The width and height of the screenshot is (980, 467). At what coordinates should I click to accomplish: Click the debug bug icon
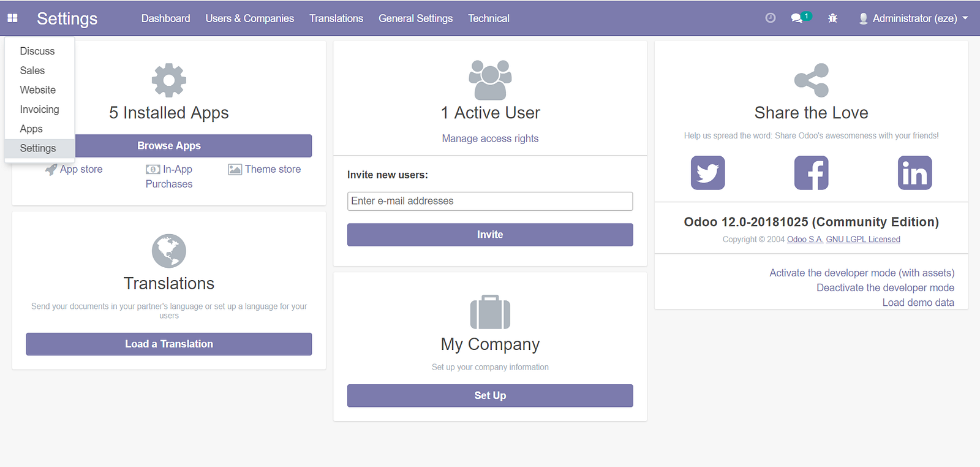(x=832, y=18)
